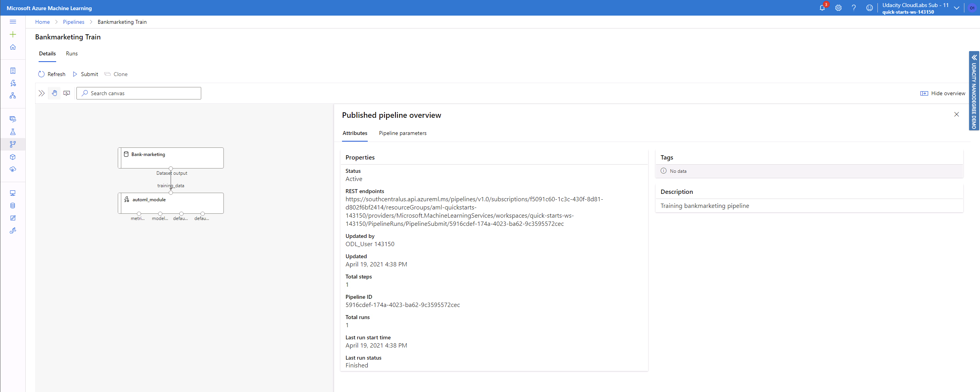The width and height of the screenshot is (980, 392).
Task: Select the Bank-marketing dataset node
Action: pyautogui.click(x=171, y=158)
